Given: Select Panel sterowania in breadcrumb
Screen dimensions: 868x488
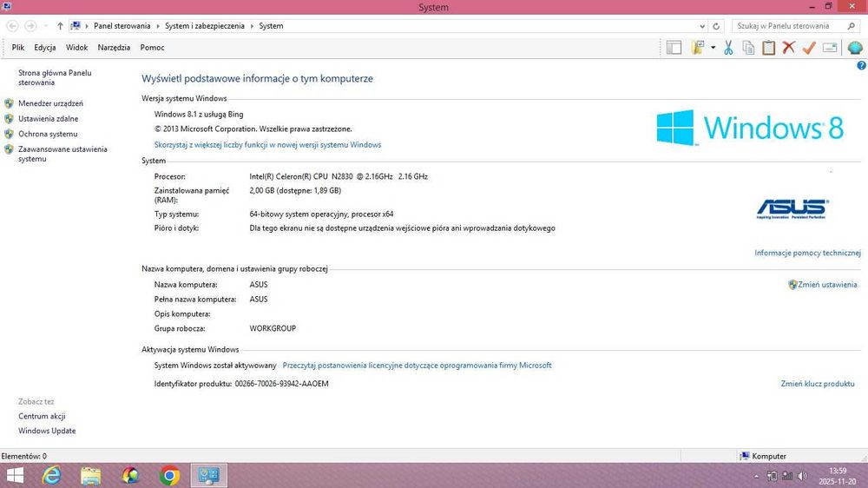Looking at the screenshot, I should tap(122, 26).
